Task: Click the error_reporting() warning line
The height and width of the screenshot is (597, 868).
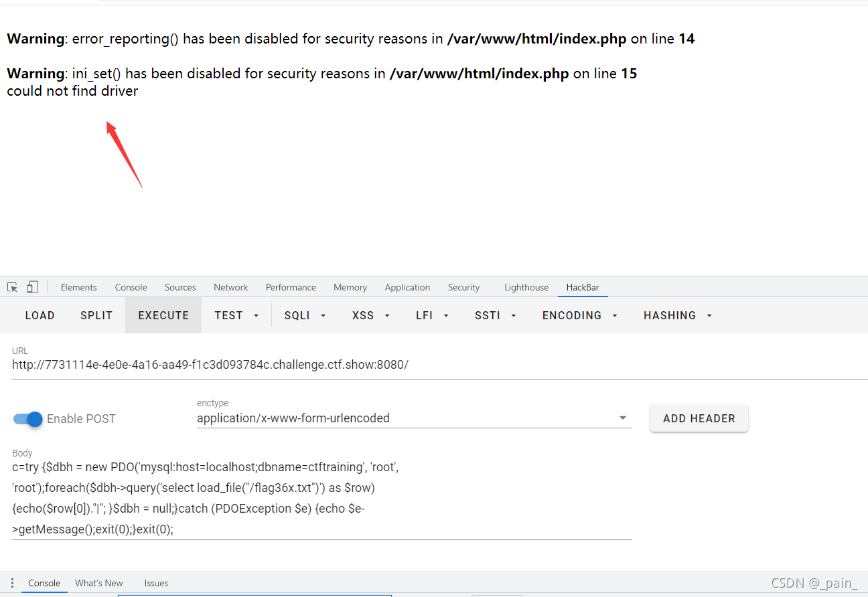Action: point(351,39)
